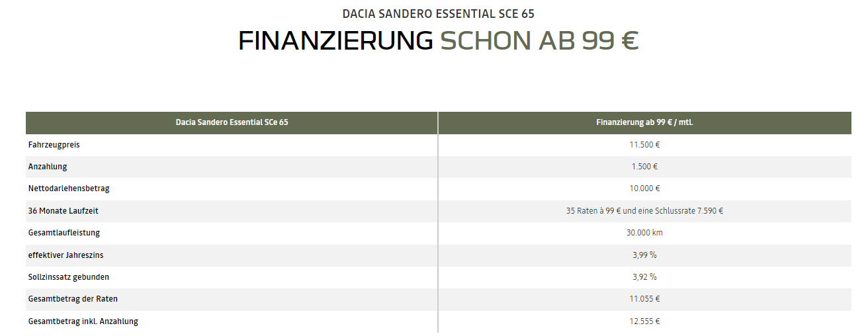
Task: Select the Gesamtlaufleistung label
Action: pos(64,233)
